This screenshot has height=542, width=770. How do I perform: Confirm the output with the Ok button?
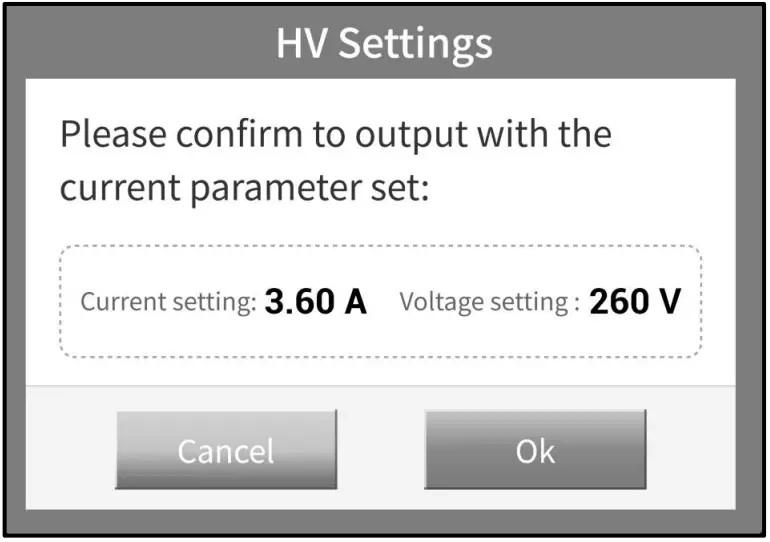coord(535,450)
